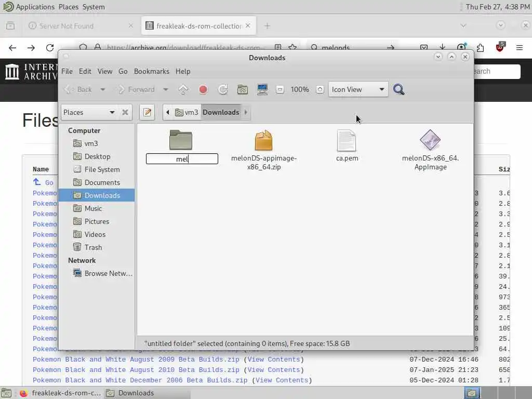Click the Back navigation button in Downloads window
The image size is (532, 399).
coord(79,89)
